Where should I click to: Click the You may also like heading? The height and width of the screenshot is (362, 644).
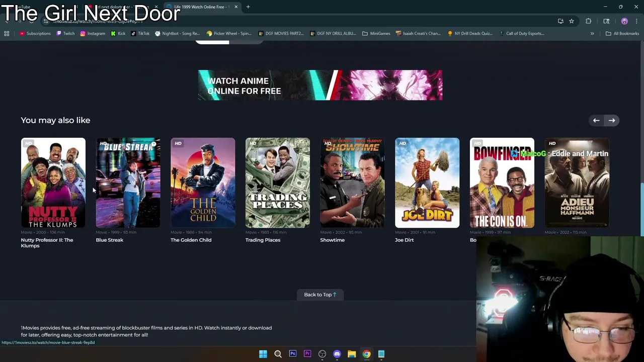click(55, 120)
